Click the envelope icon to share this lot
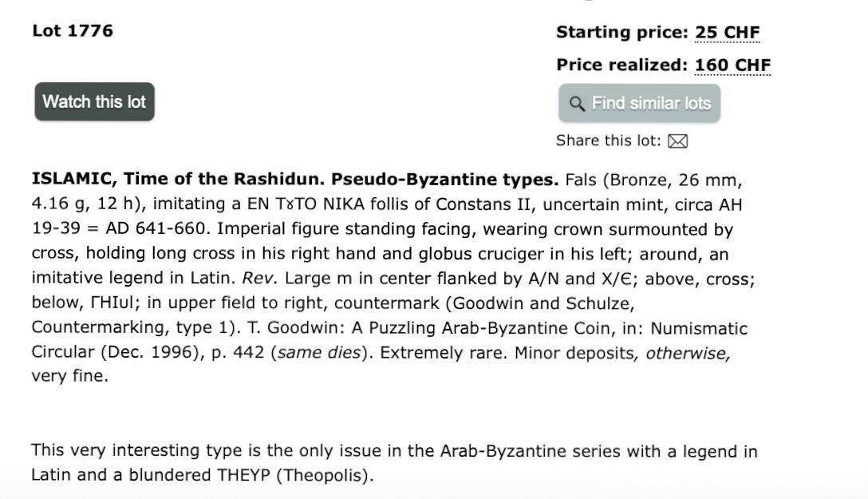Image resolution: width=868 pixels, height=499 pixels. [x=677, y=141]
